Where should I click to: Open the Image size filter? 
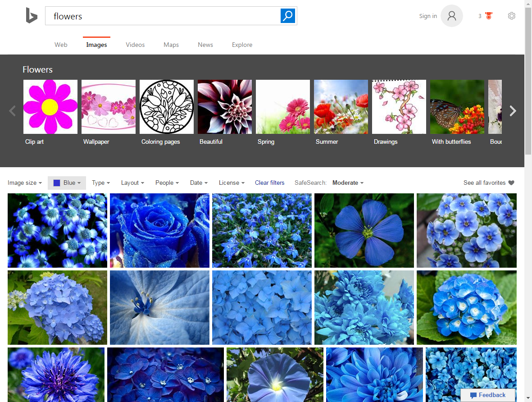click(23, 183)
